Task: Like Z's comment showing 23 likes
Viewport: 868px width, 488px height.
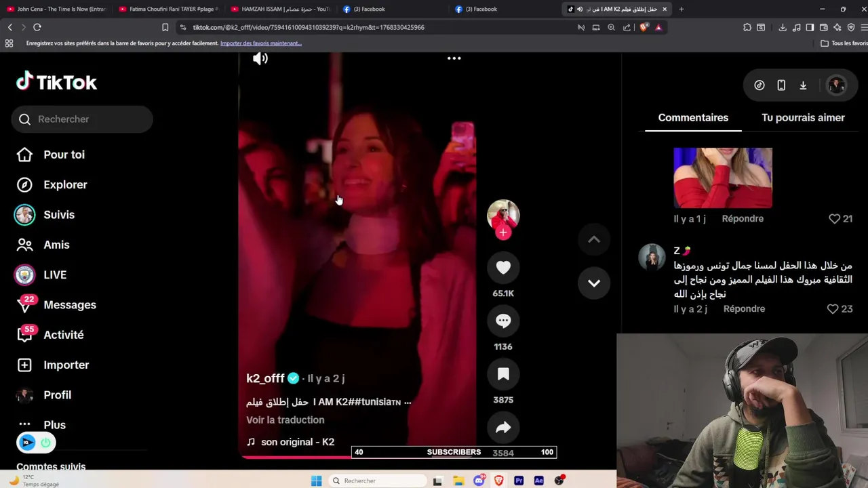Action: point(833,309)
